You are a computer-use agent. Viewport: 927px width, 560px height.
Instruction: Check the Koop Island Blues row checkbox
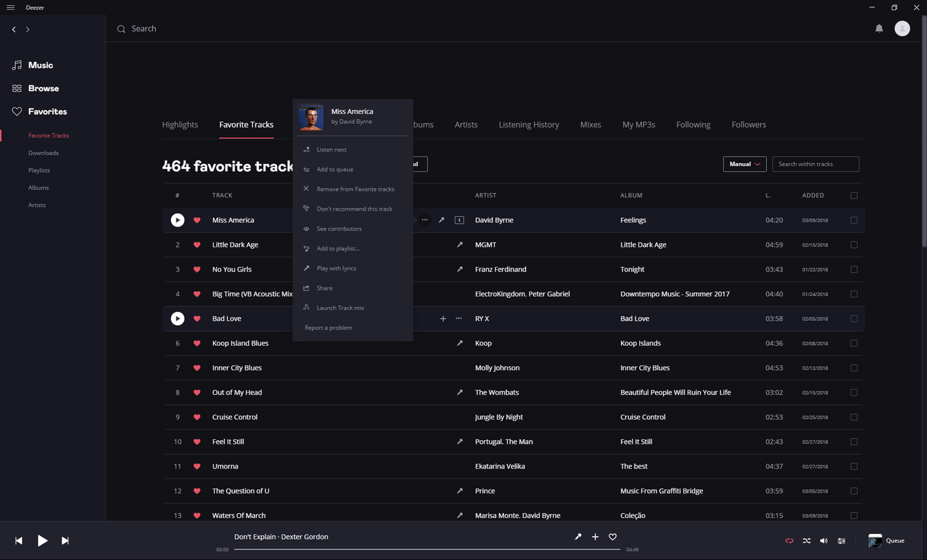854,343
